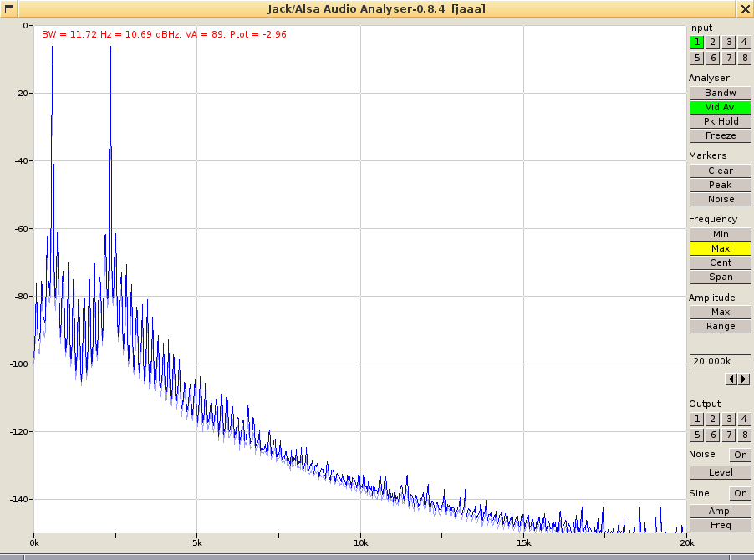754x560 pixels.
Task: Close the jaaa window
Action: pos(745,8)
